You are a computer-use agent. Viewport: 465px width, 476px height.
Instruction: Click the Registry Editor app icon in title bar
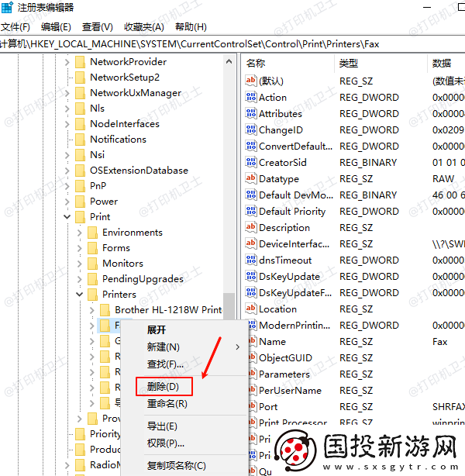7,7
